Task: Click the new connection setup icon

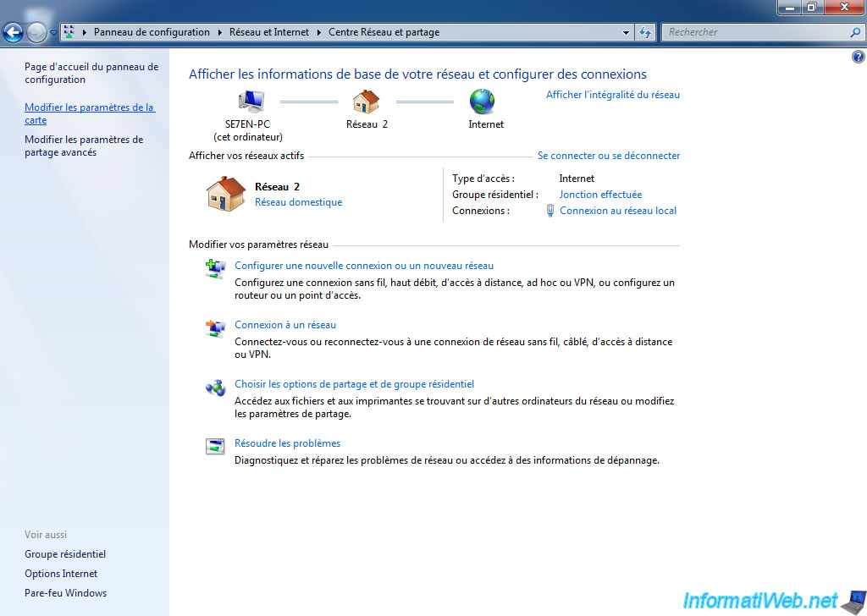Action: (x=216, y=268)
